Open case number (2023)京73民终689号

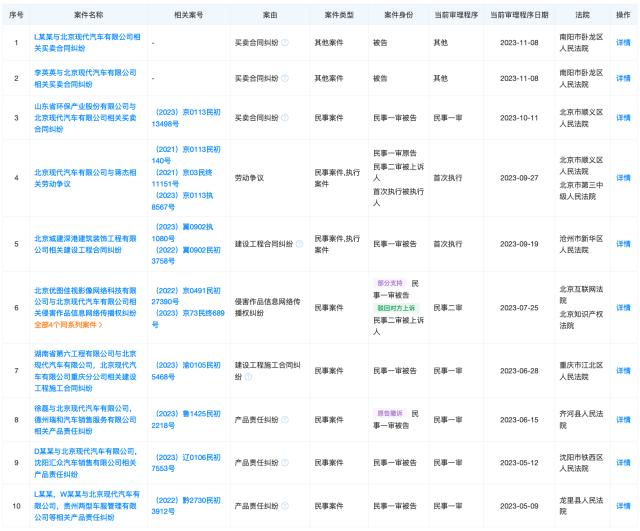(x=188, y=318)
